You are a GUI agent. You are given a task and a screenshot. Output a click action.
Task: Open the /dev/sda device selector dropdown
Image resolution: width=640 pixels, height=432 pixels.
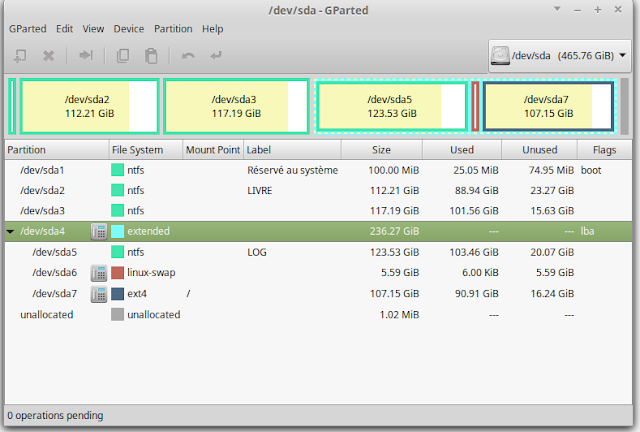(x=560, y=56)
